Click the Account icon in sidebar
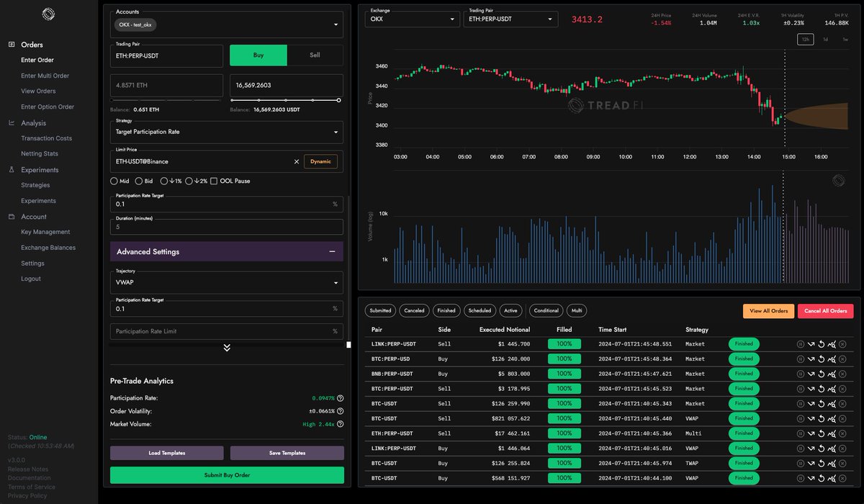The height and width of the screenshot is (504, 864). click(x=12, y=217)
